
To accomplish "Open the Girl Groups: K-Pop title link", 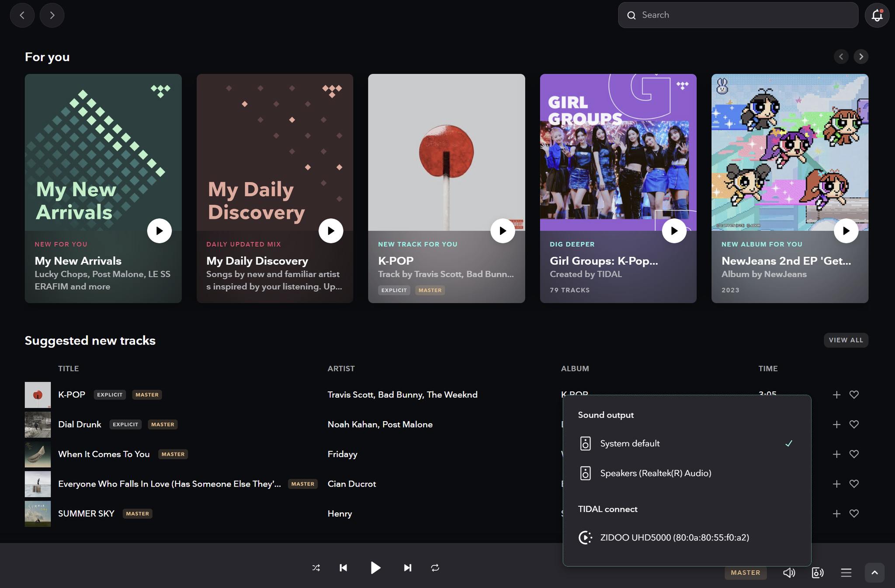I will tap(604, 261).
